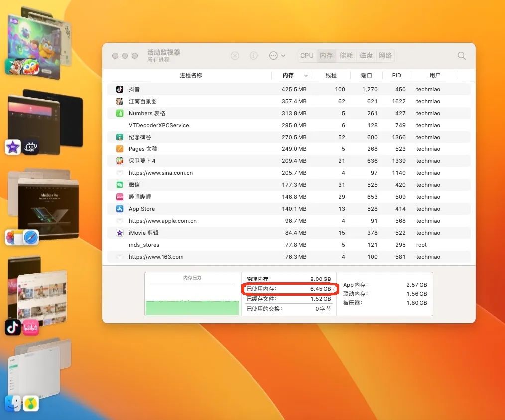Click the inspect process info icon
The width and height of the screenshot is (505, 420).
(253, 55)
